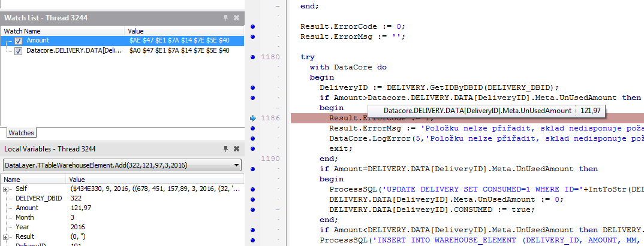Screen dimensions: 644x246
Task: Close the Watch List panel
Action: point(236,18)
